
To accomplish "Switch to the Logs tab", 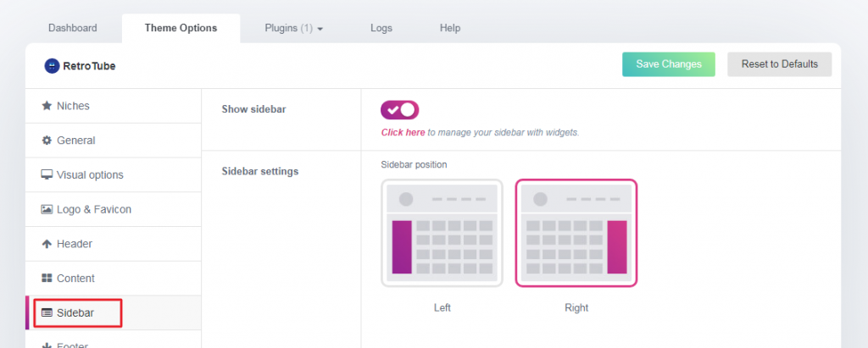I will coord(381,28).
